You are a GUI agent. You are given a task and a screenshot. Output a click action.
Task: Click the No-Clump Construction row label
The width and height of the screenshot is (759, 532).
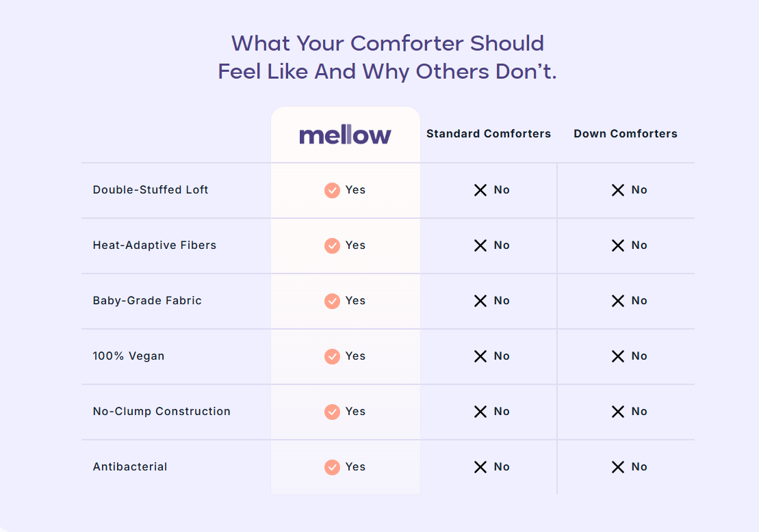162,412
